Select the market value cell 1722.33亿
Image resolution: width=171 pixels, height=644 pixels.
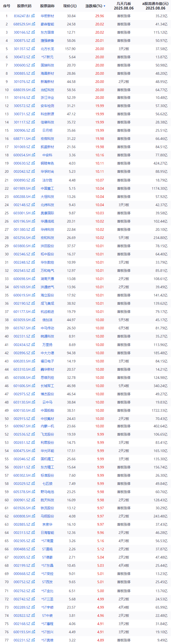(x=159, y=410)
